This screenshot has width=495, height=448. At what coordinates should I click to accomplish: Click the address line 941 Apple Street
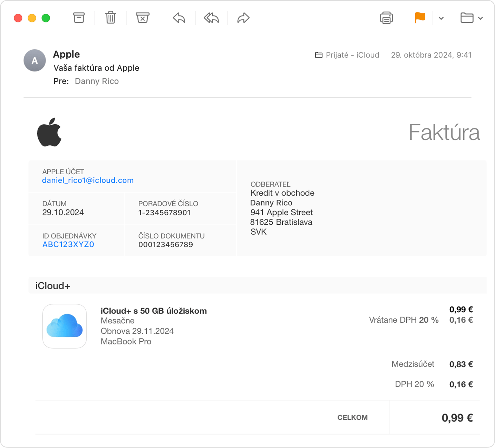point(282,212)
